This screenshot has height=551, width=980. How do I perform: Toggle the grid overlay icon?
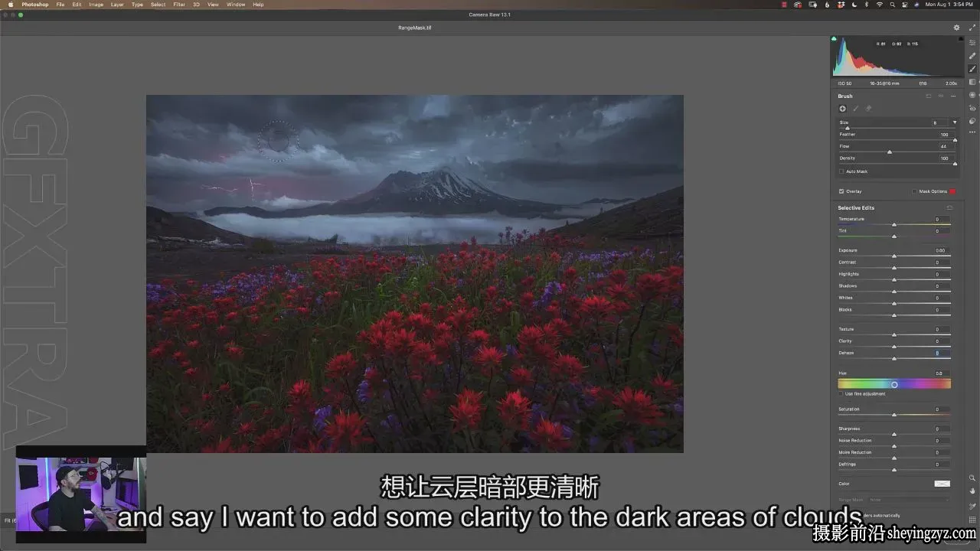point(972,520)
